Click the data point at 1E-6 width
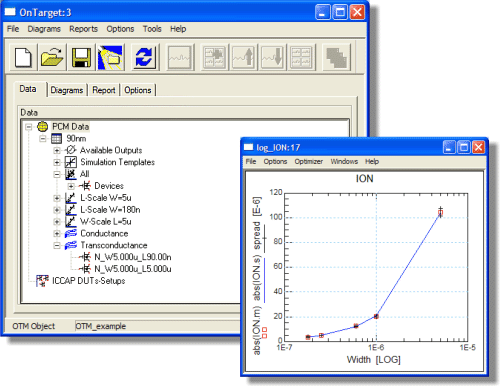The image size is (501, 387). coord(376,316)
